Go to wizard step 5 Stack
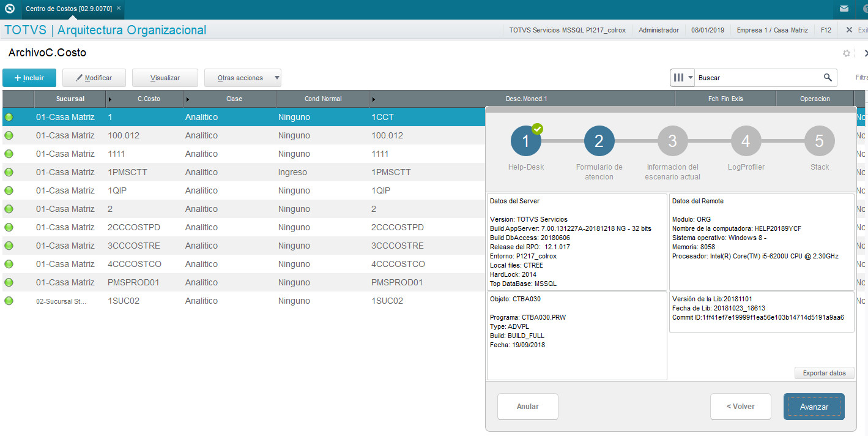The image size is (868, 436). [x=820, y=141]
